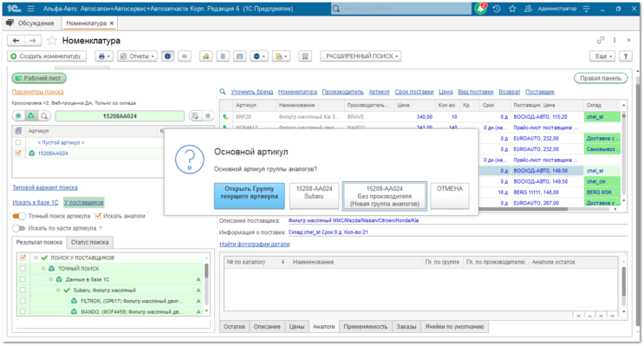The image size is (644, 346).
Task: Check the Данные в базе 1С checkbox
Action: [x=23, y=279]
